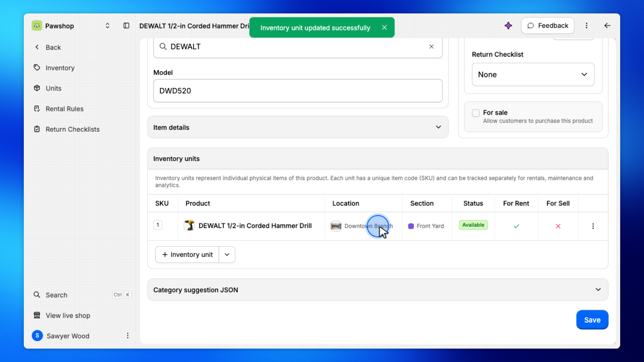Click the hammer drill product thumbnail

coord(190,226)
